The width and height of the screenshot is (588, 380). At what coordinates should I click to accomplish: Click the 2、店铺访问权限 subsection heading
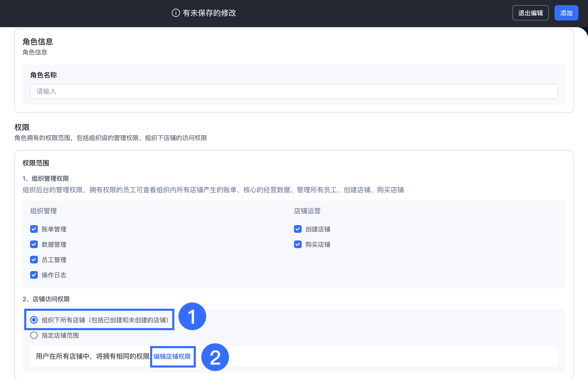click(46, 299)
